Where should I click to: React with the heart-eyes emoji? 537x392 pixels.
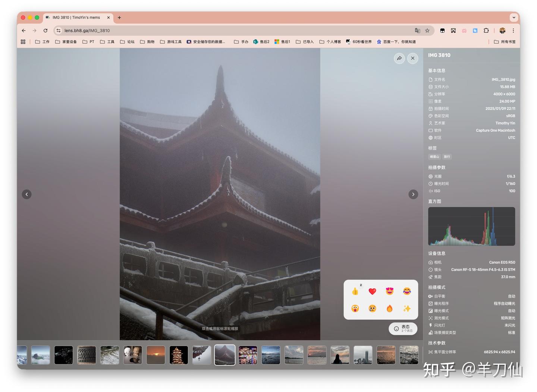click(390, 291)
